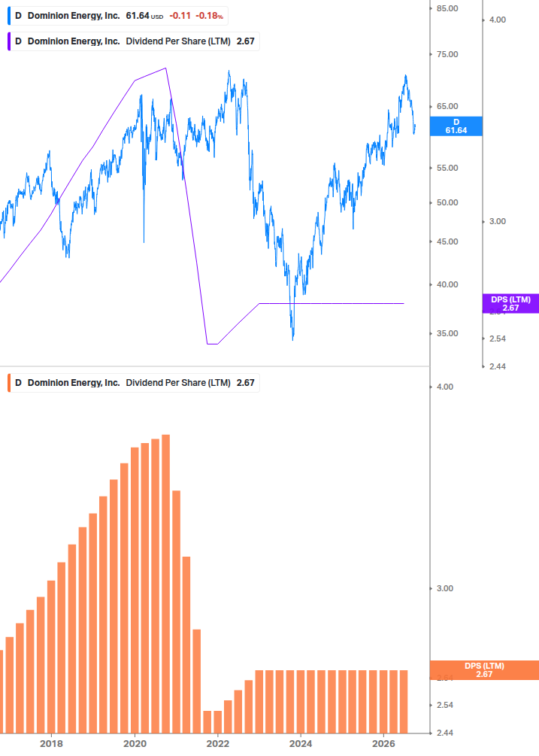Click the 2.44 label on upper DPS axis
Viewport: 539px width, 756px height.
point(498,366)
